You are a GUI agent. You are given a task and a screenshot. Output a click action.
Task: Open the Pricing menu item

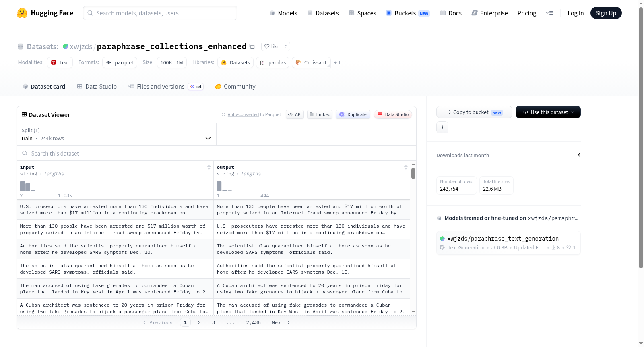[x=527, y=13]
